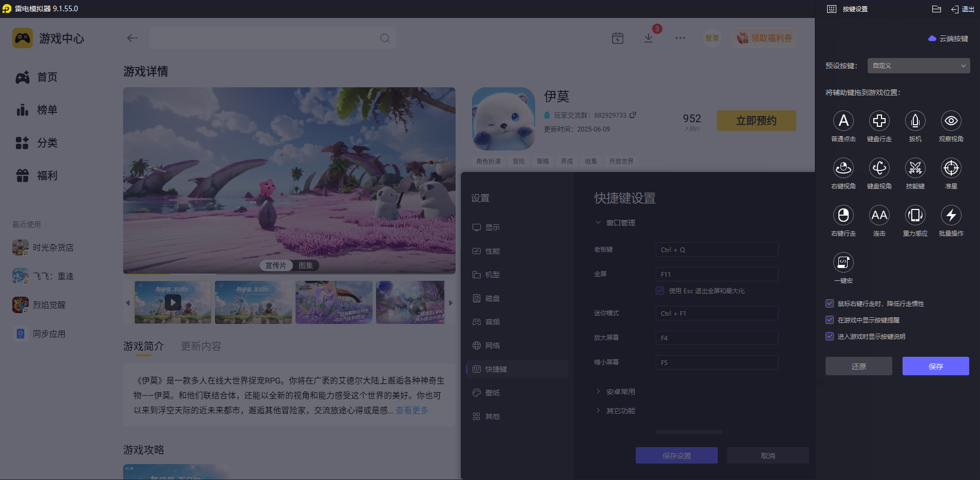980x480 pixels.
Task: Click the 立即预约 reservation button
Action: pos(756,120)
